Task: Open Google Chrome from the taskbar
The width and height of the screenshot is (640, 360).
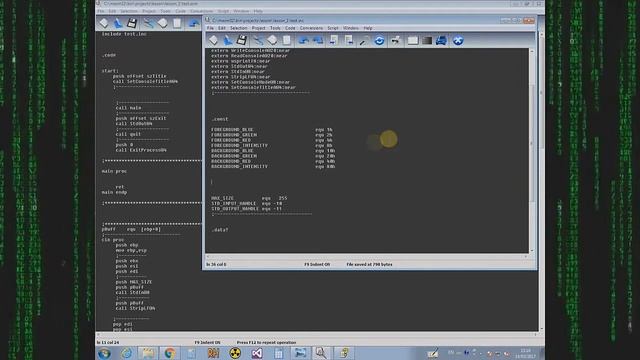Action: click(x=170, y=353)
